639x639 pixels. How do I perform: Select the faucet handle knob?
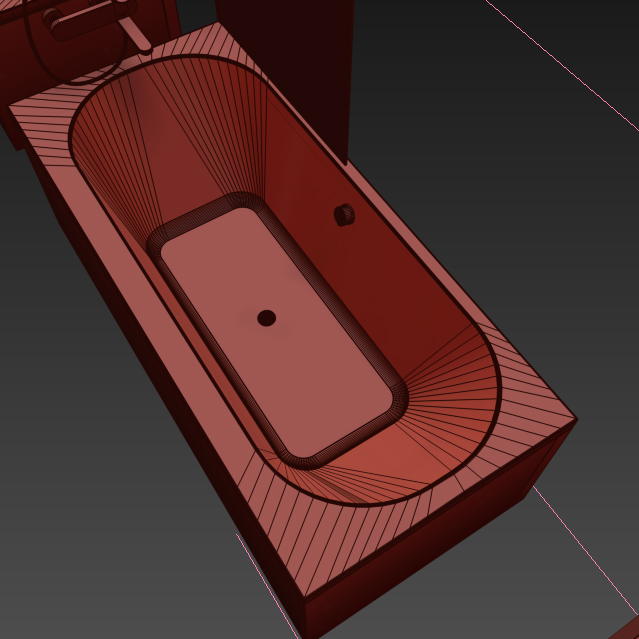(52, 16)
